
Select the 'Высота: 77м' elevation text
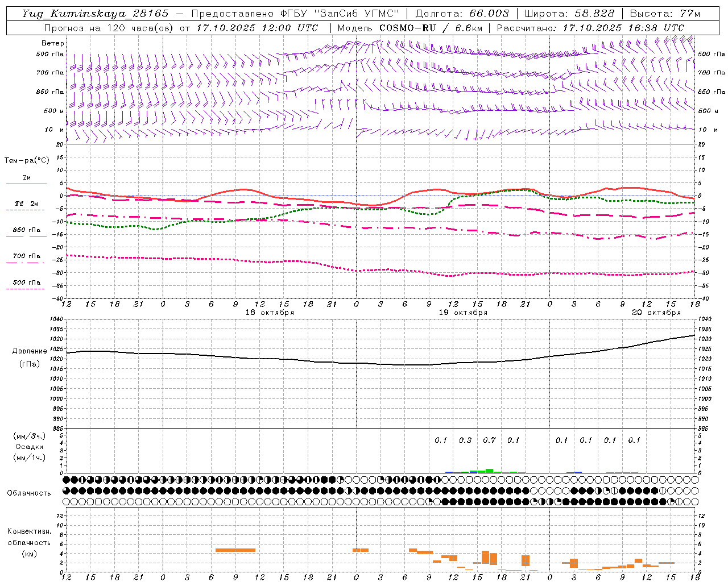pyautogui.click(x=665, y=14)
